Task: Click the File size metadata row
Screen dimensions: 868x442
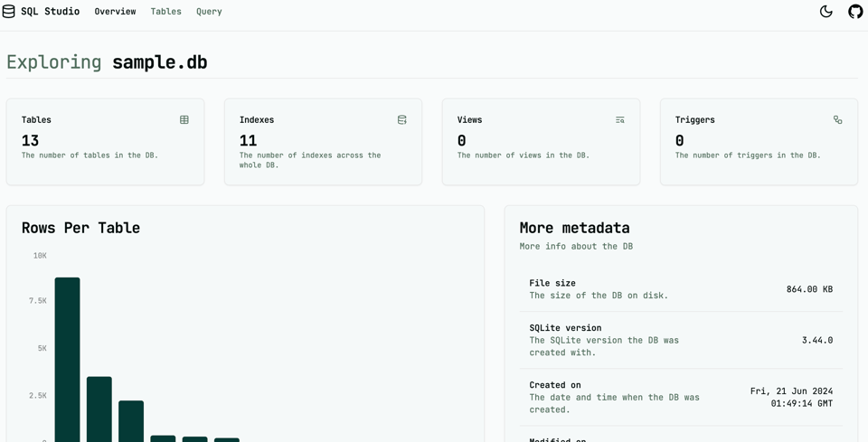Action: coord(681,289)
